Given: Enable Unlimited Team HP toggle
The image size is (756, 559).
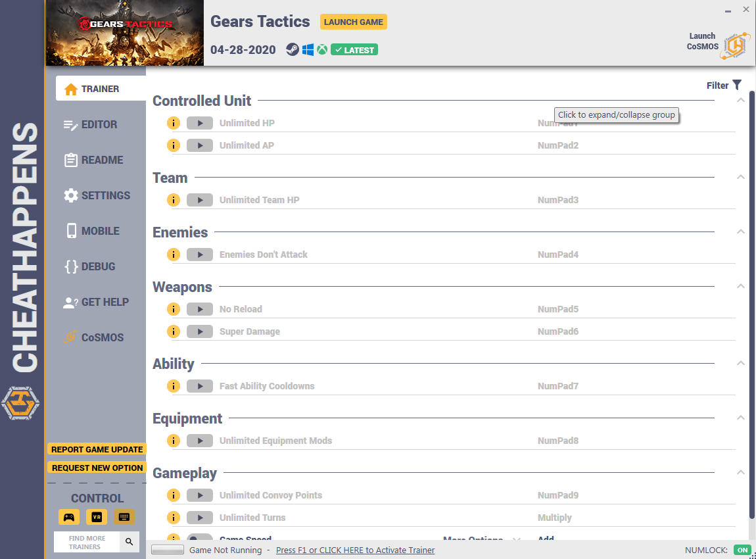Looking at the screenshot, I should [200, 200].
